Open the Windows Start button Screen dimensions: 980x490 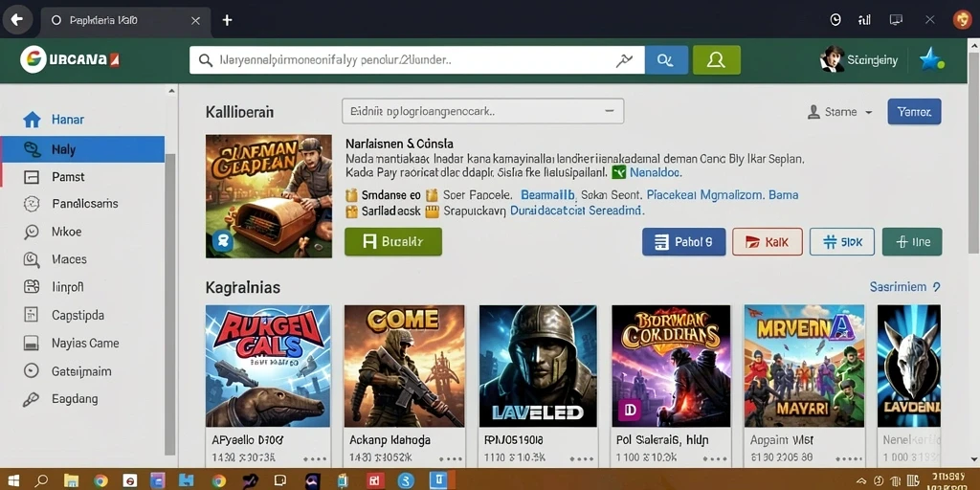(x=12, y=480)
